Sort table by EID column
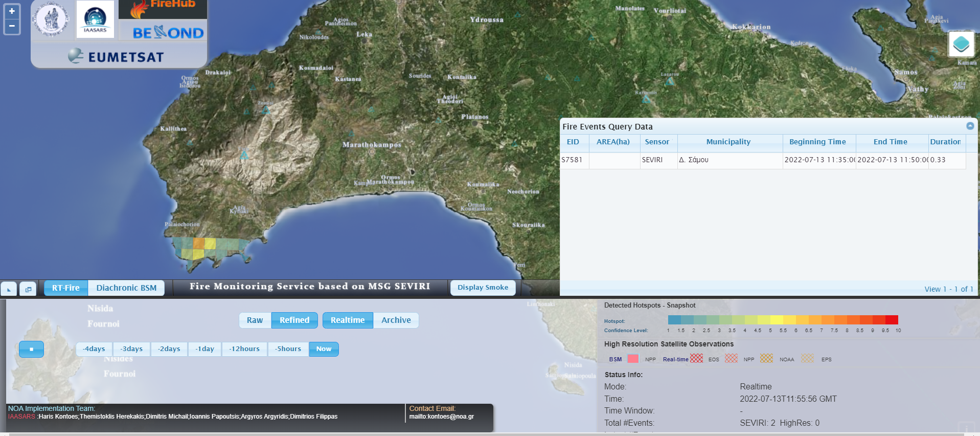Screen dimensions: 980x436 573,142
